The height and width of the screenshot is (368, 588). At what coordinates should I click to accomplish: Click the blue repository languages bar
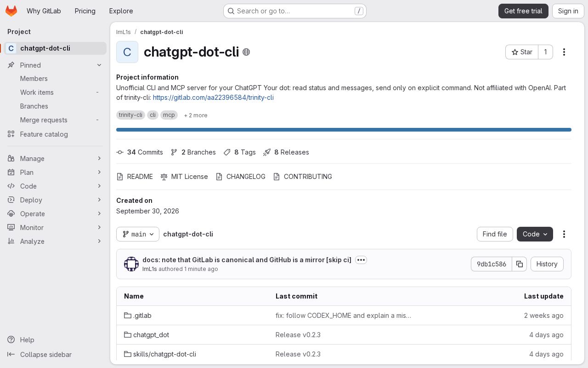coord(344,130)
